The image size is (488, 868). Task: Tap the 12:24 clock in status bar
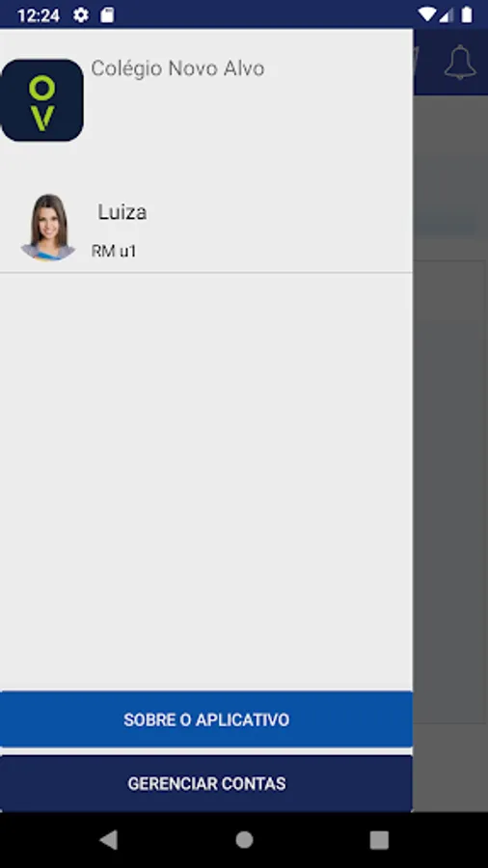pos(39,15)
